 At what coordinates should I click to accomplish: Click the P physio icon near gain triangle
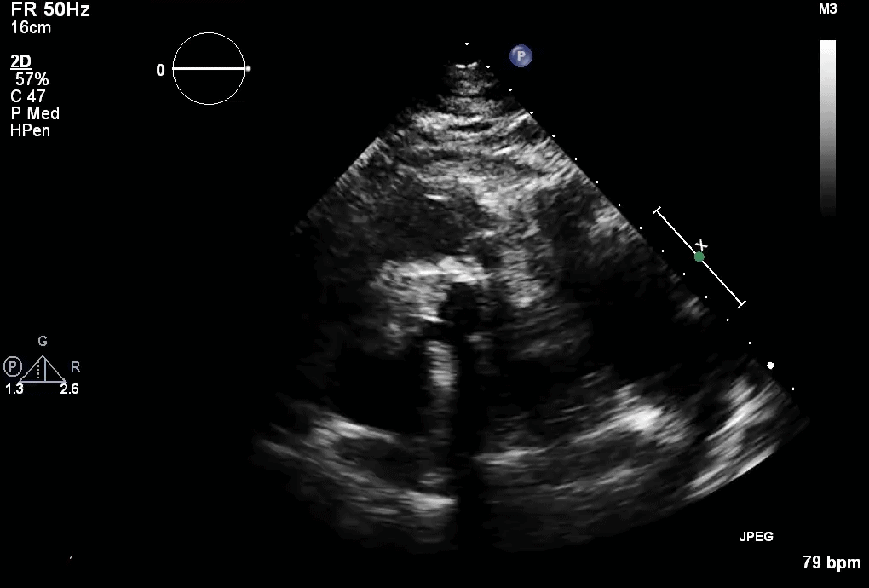[x=12, y=365]
